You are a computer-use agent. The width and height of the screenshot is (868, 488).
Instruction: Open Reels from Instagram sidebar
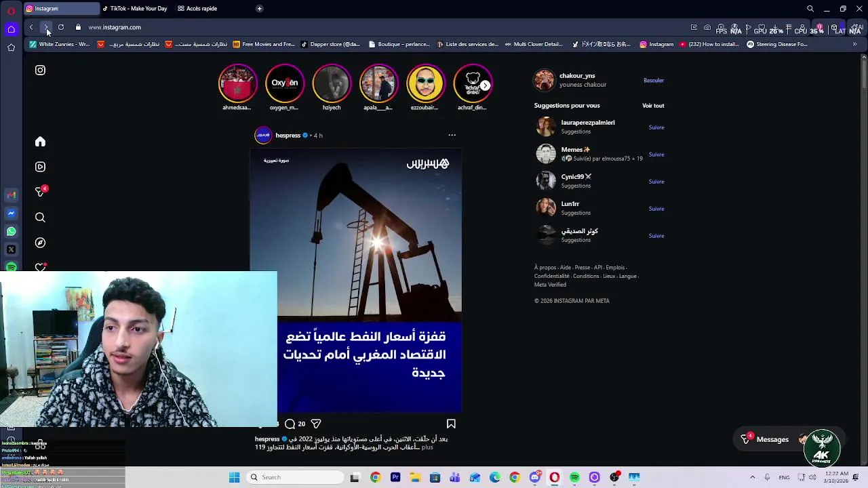[x=40, y=167]
